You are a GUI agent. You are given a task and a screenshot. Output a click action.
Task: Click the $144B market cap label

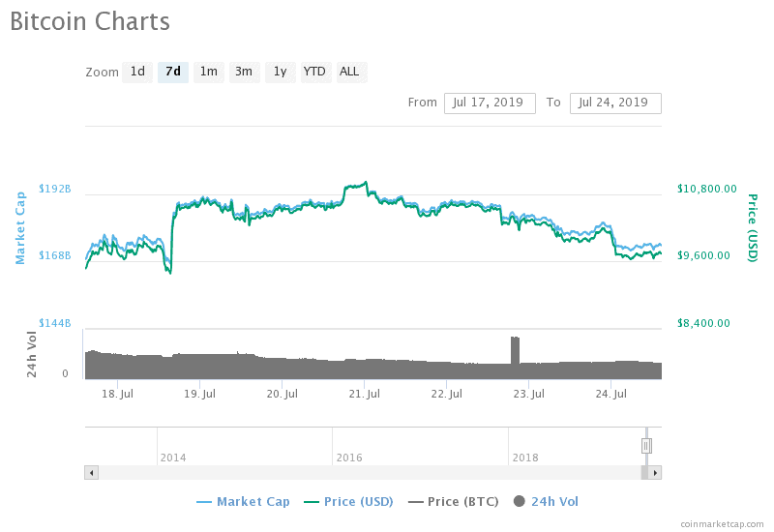[x=55, y=323]
